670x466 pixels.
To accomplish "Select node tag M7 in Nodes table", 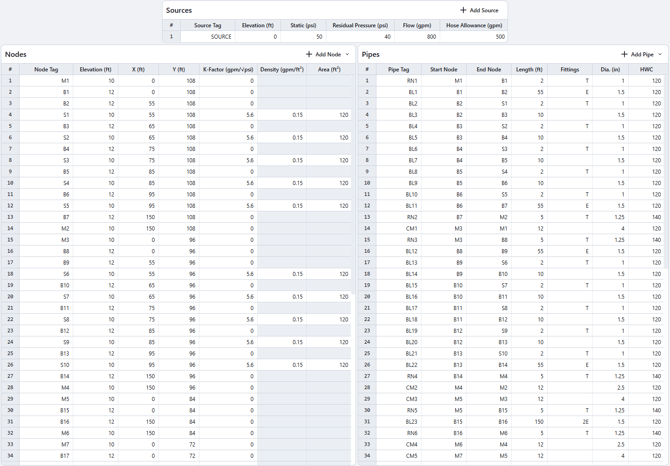I will 46,444.
